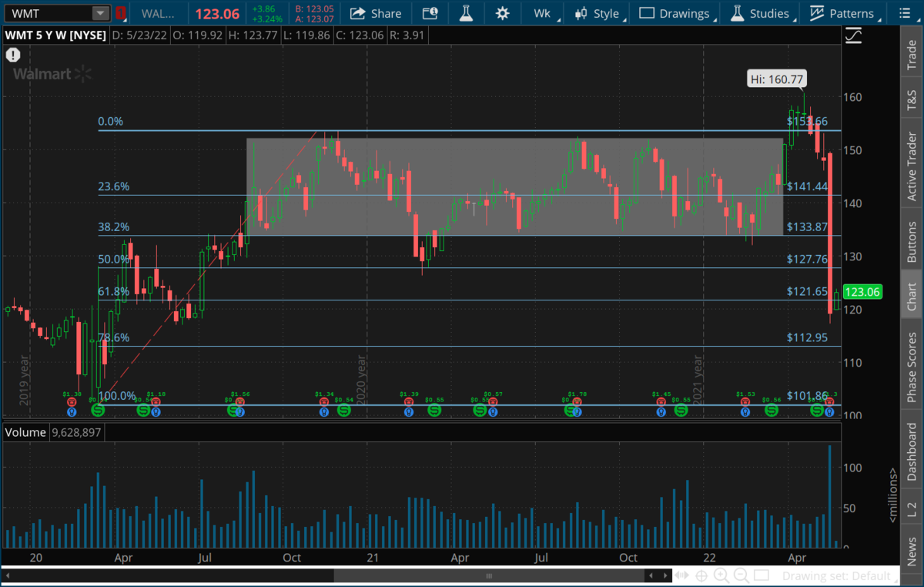This screenshot has width=924, height=587.
Task: Click the scrollbar right arrow button
Action: pos(665,575)
